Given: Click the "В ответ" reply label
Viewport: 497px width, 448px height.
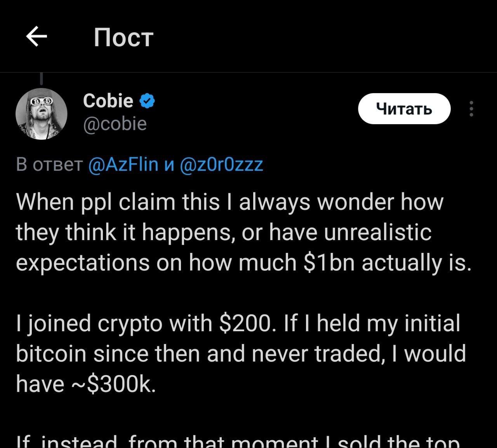Looking at the screenshot, I should [49, 164].
